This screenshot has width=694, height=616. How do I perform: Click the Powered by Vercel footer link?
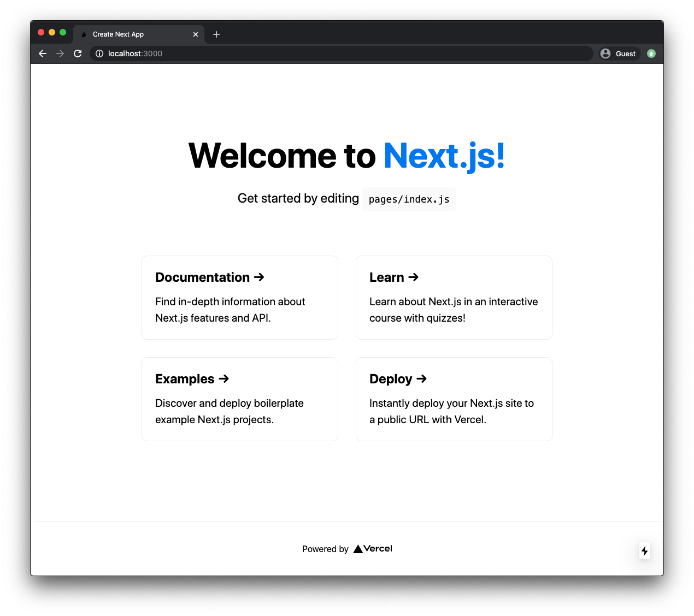347,549
